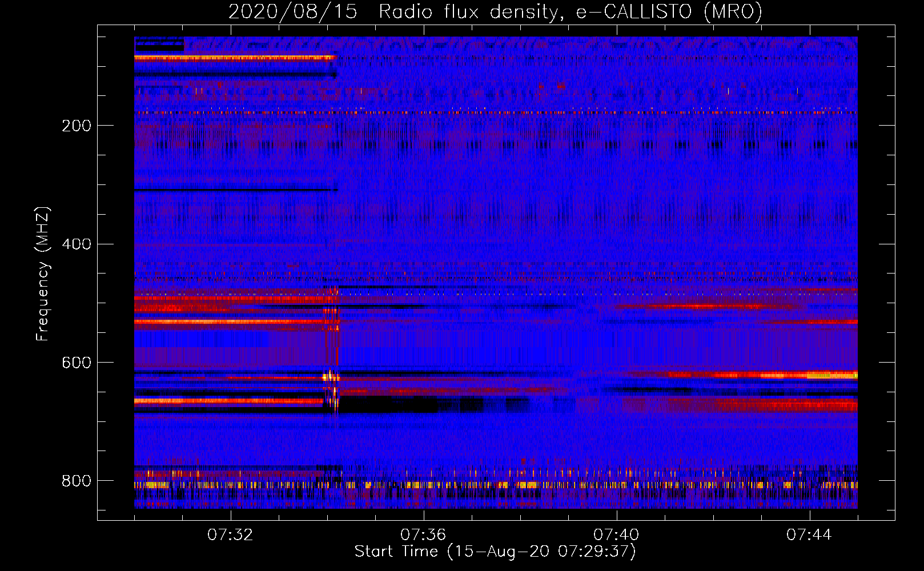Click the 07:36 time tick label
This screenshot has height=571, width=924.
click(x=423, y=535)
